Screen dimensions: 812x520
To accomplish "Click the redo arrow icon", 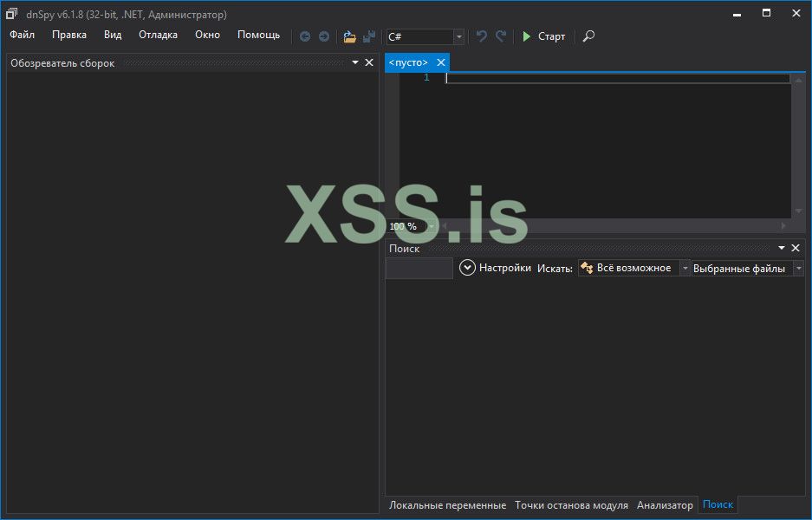I will click(x=501, y=36).
